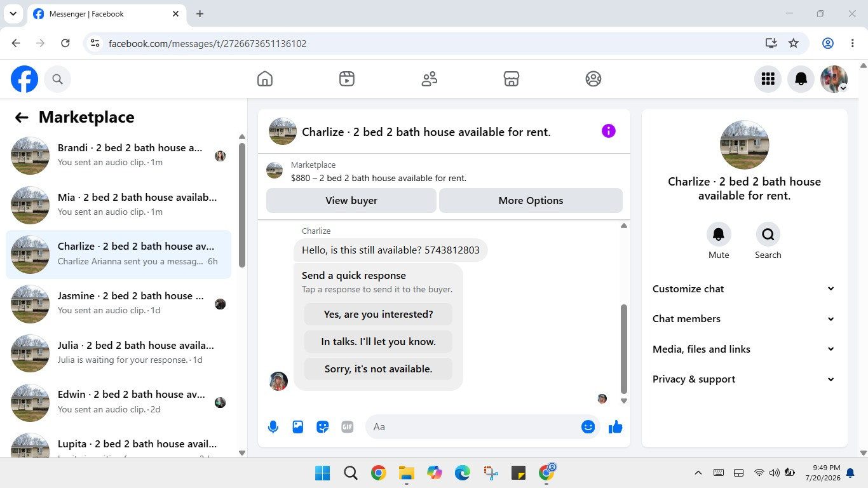Image resolution: width=868 pixels, height=488 pixels.
Task: Reload the page in Chrome
Action: tap(65, 43)
